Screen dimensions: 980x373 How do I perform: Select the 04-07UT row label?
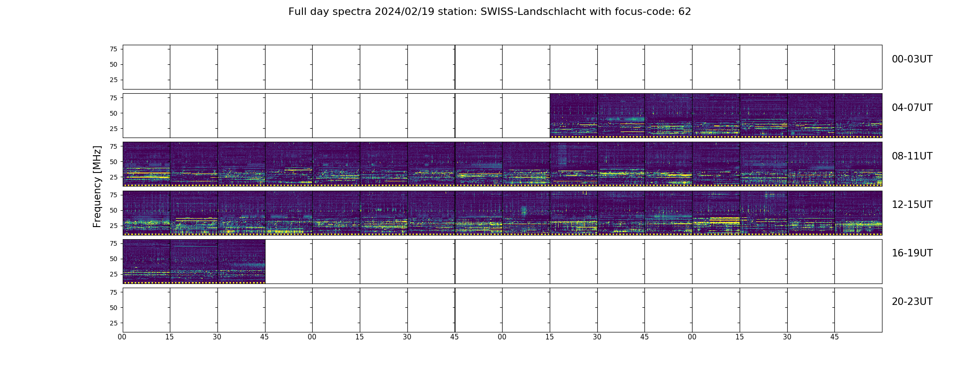click(x=912, y=108)
